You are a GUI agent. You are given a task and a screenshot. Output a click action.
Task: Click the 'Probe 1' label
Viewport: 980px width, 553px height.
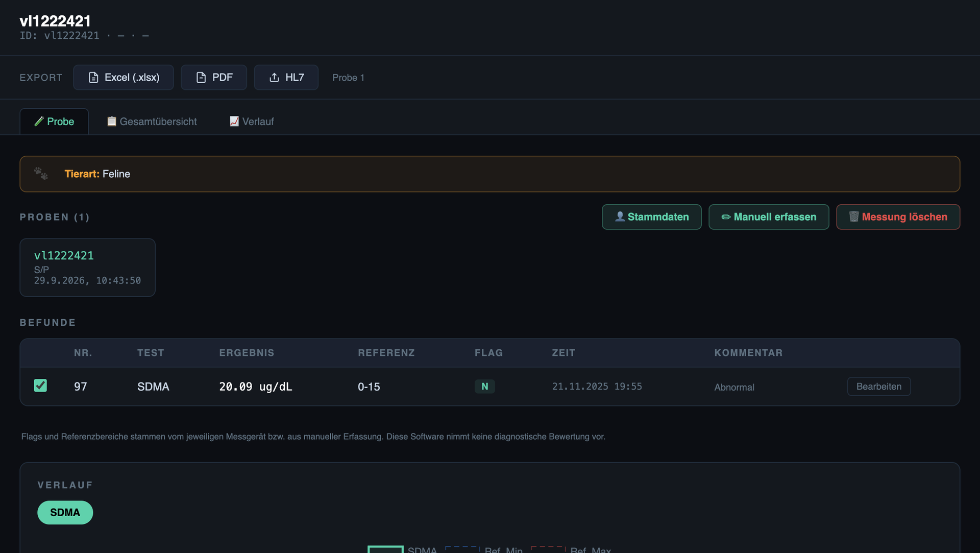click(x=348, y=78)
